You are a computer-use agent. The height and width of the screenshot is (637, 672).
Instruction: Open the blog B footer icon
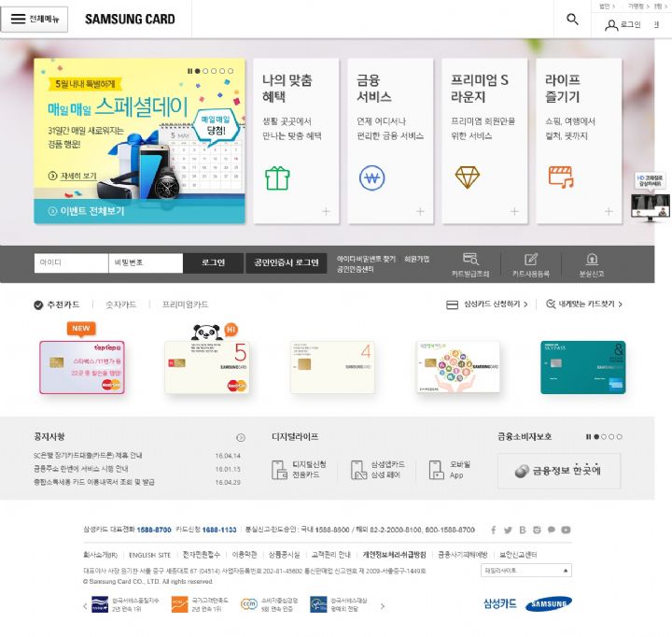[523, 530]
